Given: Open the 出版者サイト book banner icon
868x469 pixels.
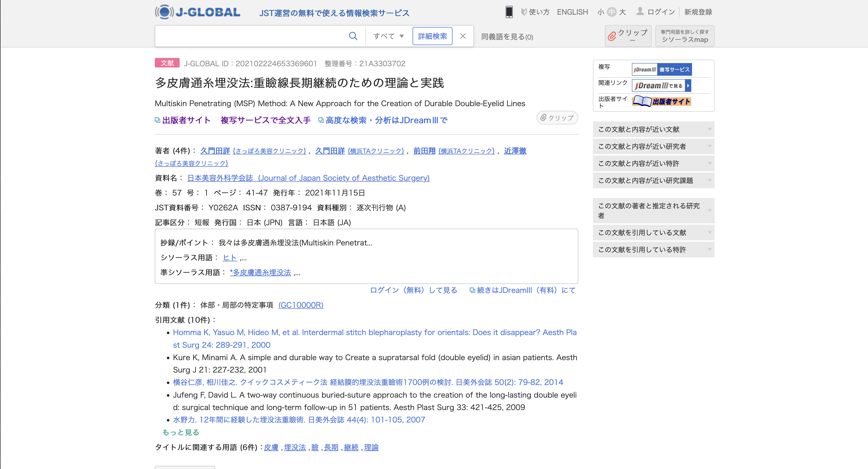Looking at the screenshot, I should (661, 101).
